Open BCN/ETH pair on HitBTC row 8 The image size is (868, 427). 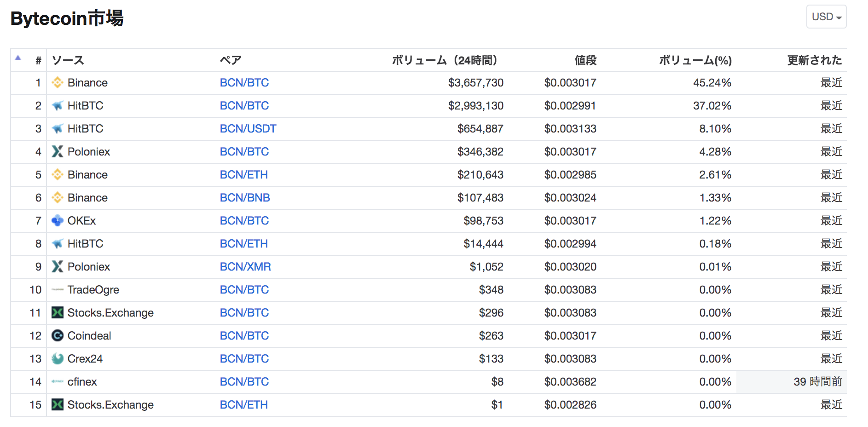[243, 244]
